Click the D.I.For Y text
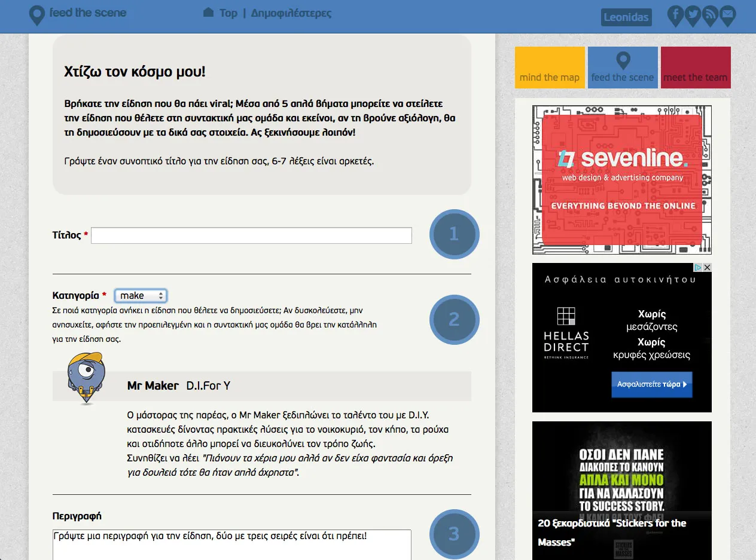Screen dimensions: 756x560 click(208, 385)
